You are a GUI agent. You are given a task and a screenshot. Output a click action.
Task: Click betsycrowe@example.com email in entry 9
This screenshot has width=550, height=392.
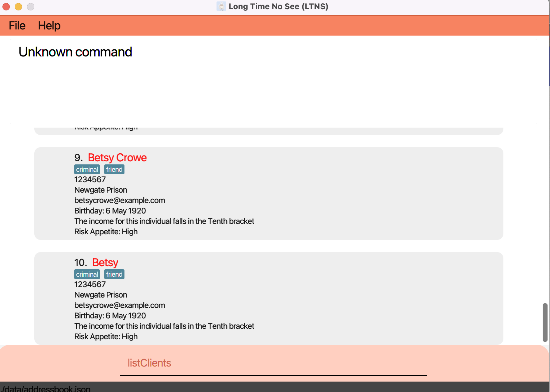click(x=120, y=200)
